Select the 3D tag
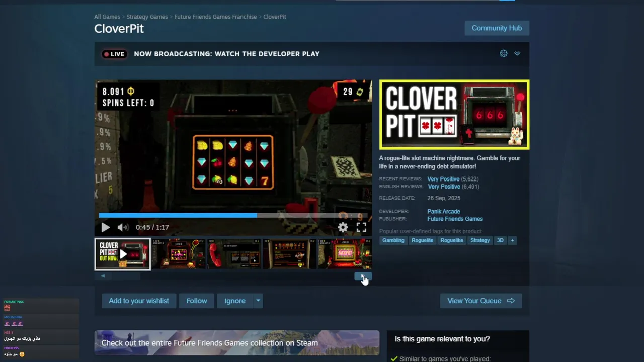 point(500,240)
